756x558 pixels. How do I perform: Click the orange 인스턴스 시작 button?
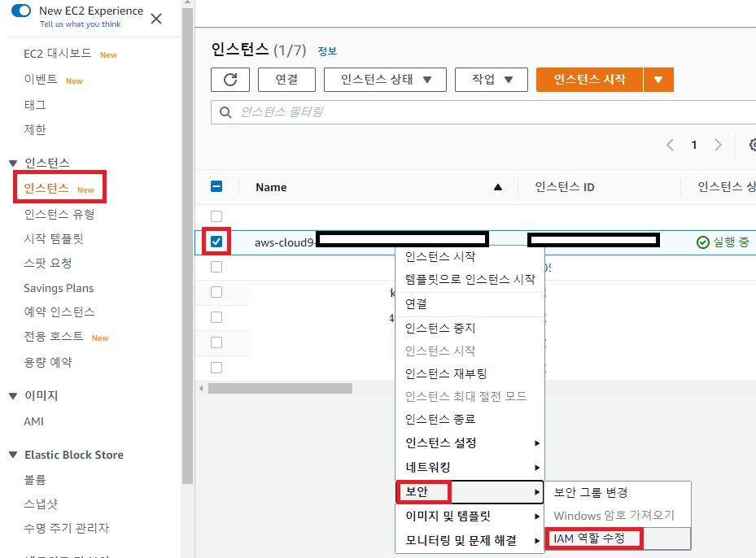(590, 80)
